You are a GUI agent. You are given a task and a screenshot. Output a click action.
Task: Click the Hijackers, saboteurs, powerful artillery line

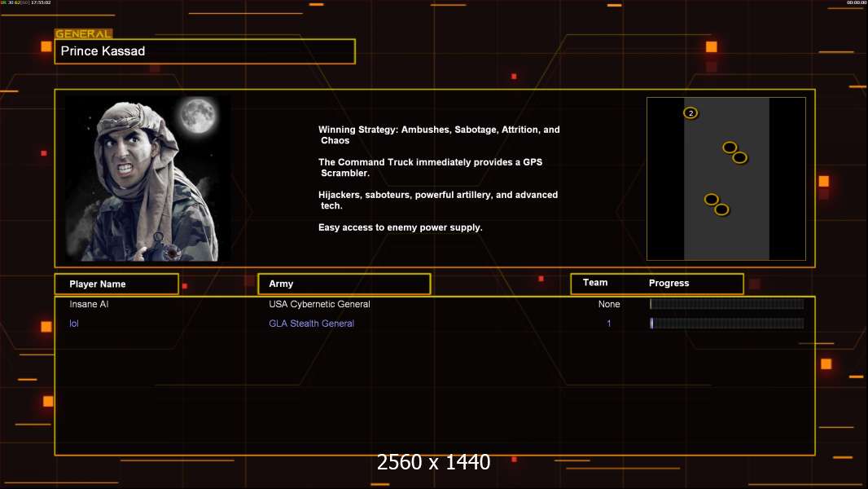[x=438, y=200]
